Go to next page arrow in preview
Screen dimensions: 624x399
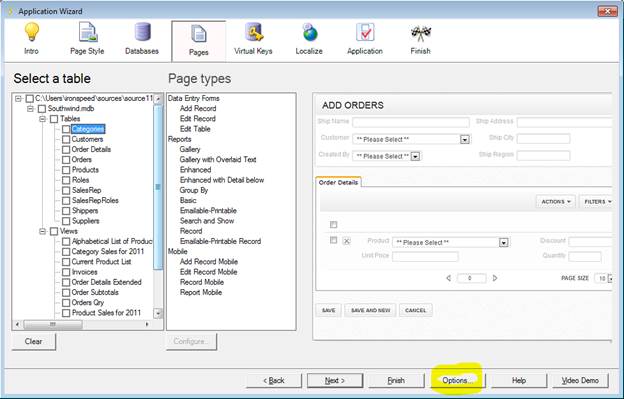click(495, 278)
